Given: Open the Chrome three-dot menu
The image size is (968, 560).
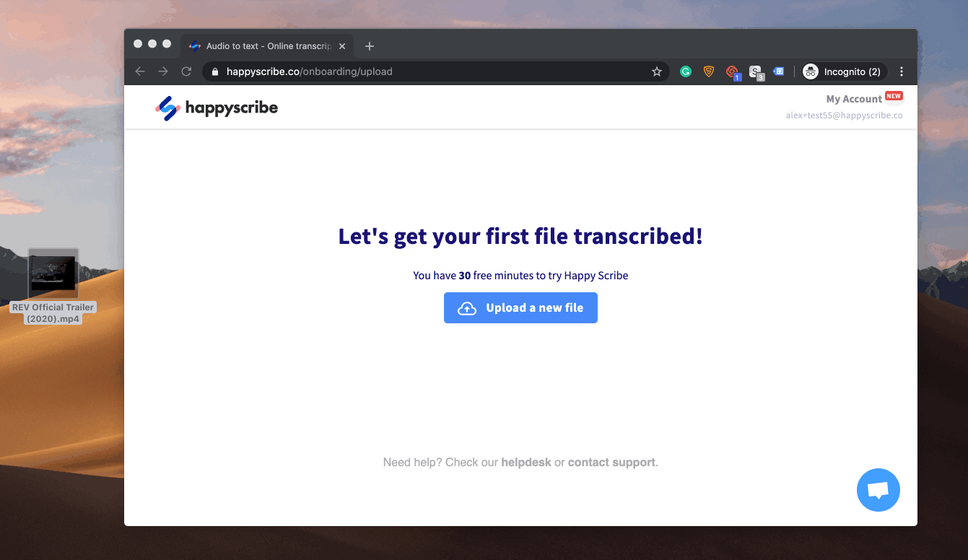Looking at the screenshot, I should click(902, 71).
